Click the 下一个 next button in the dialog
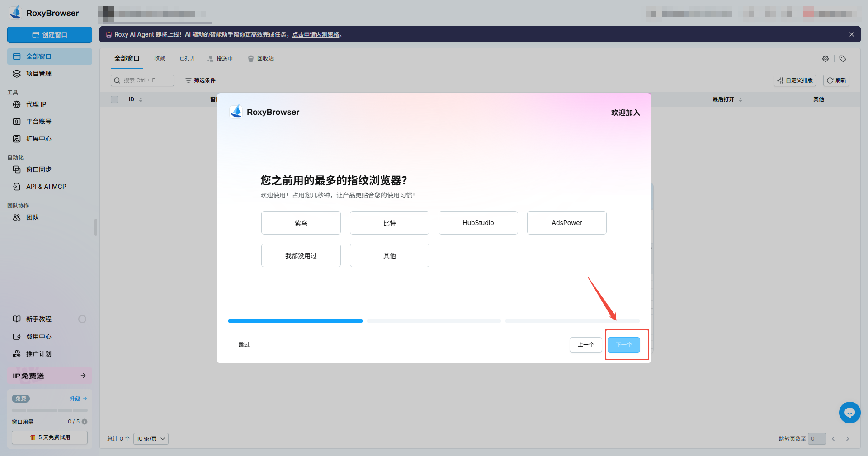868x456 pixels. coord(624,344)
